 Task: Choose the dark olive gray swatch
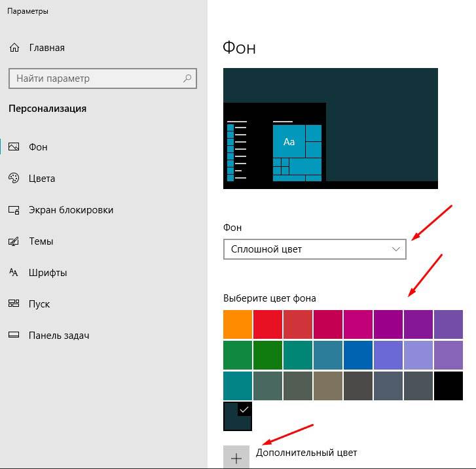[297, 386]
